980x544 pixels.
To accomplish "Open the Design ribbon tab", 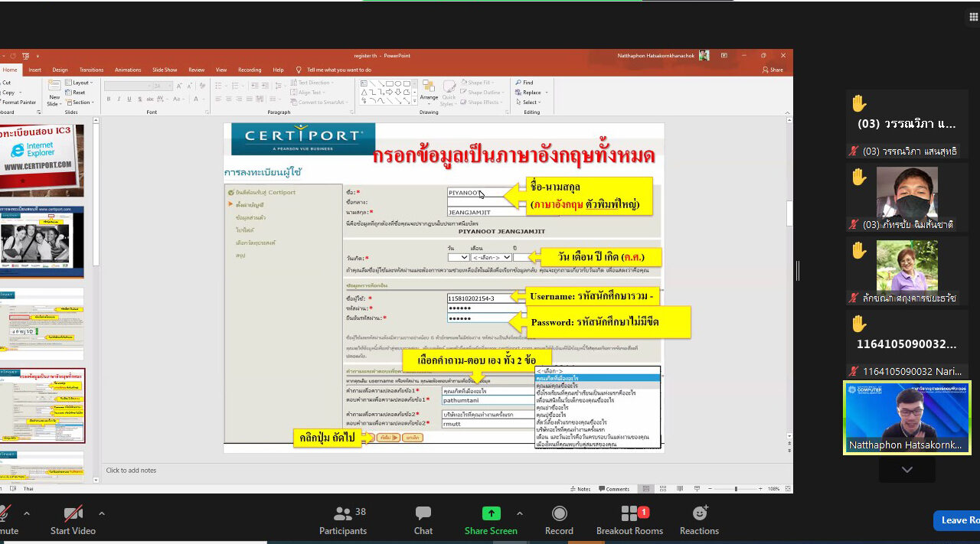I will pos(60,70).
